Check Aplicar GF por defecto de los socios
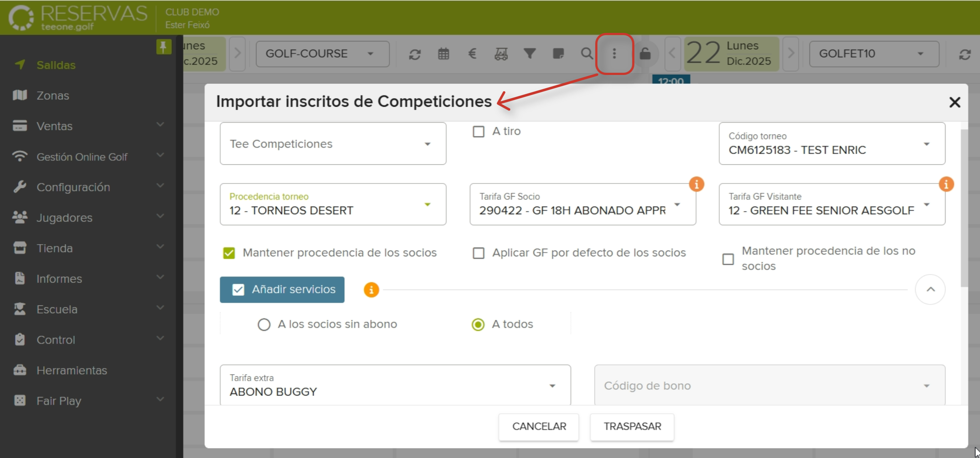The width and height of the screenshot is (980, 458). [x=478, y=253]
